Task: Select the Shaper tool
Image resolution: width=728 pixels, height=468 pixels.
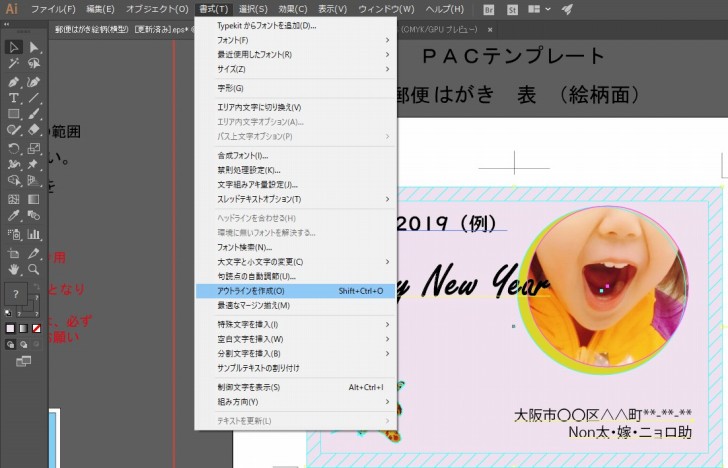Action: tap(13, 130)
